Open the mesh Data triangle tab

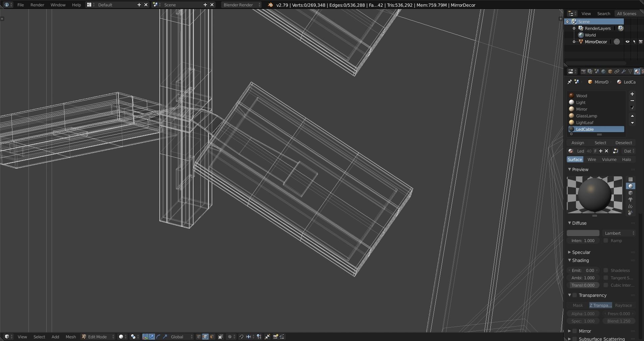(630, 71)
